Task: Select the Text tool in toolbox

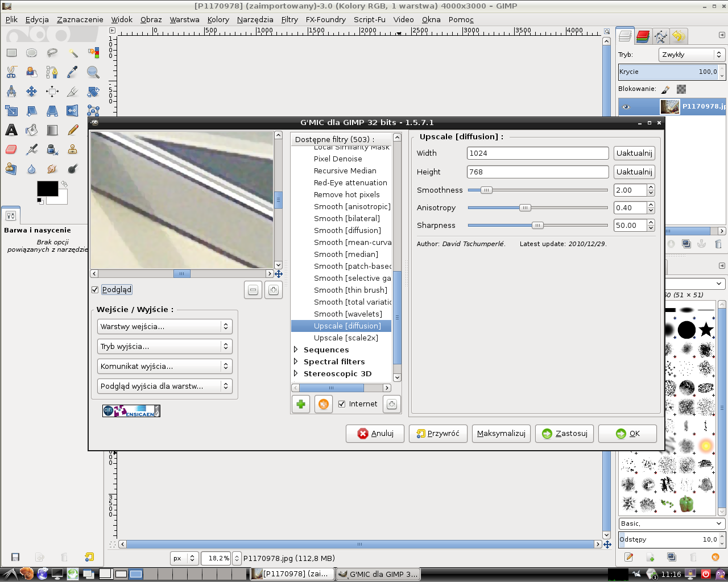Action: [11, 130]
